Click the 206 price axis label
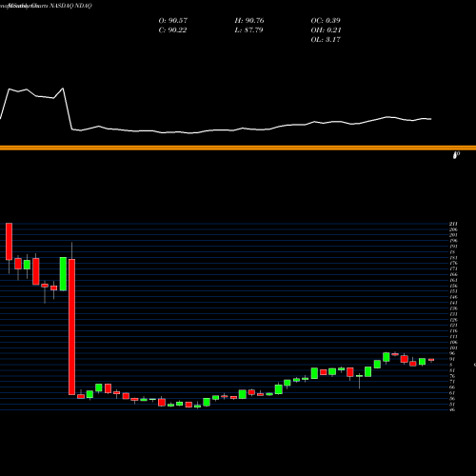 [453, 229]
